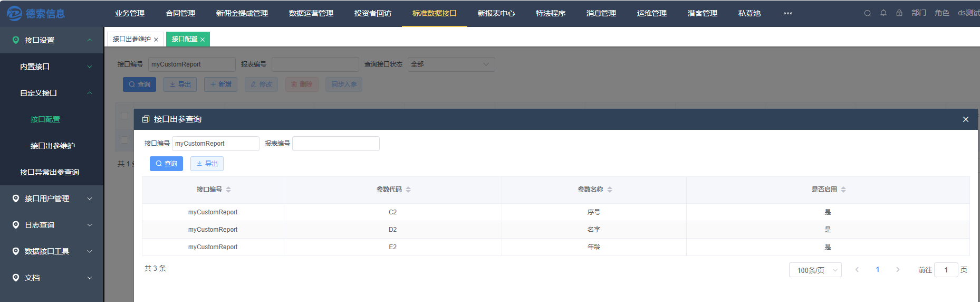980x302 pixels.
Task: Sort by 接口编号 column arrows
Action: pos(228,190)
